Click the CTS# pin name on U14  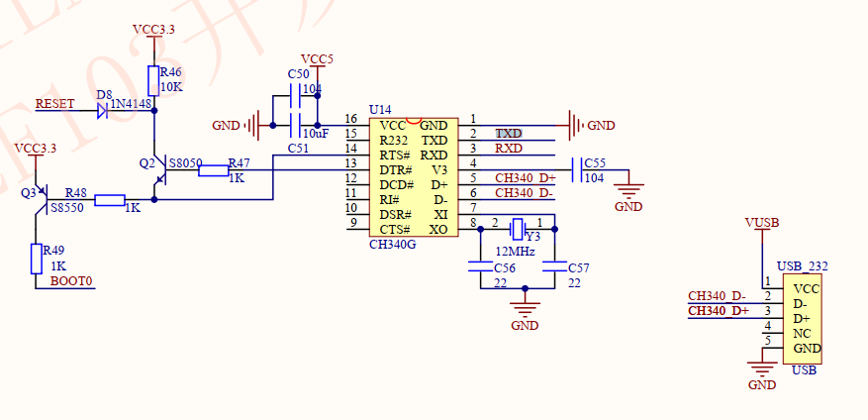[395, 230]
